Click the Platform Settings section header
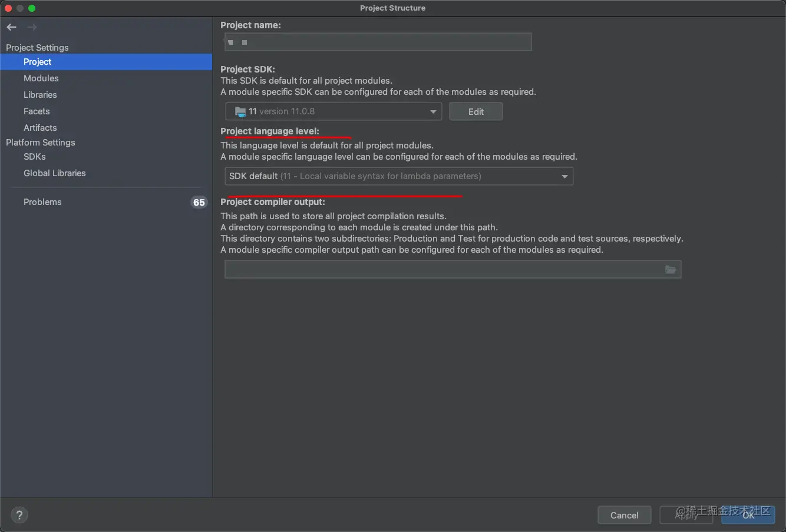The image size is (786, 532). tap(41, 143)
